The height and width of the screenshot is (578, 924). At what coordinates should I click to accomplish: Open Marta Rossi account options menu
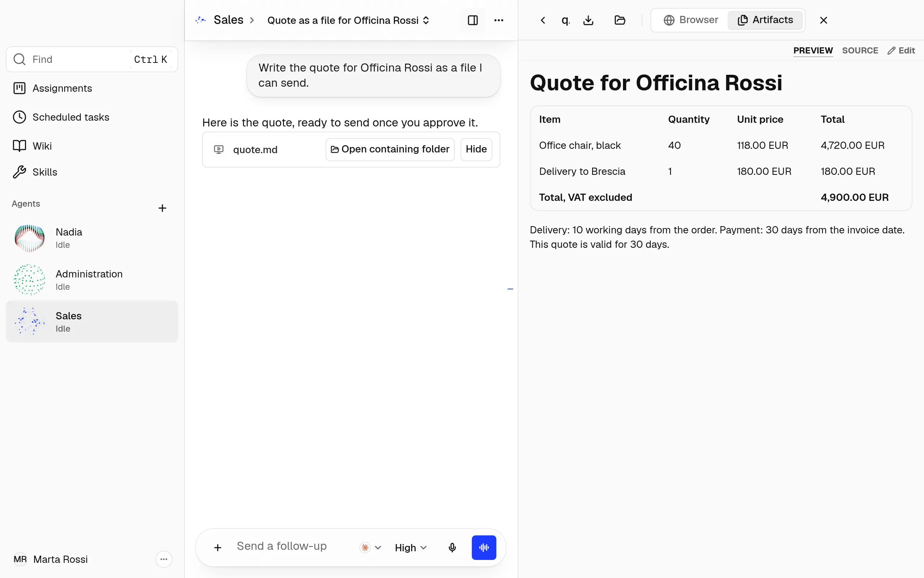click(x=164, y=559)
